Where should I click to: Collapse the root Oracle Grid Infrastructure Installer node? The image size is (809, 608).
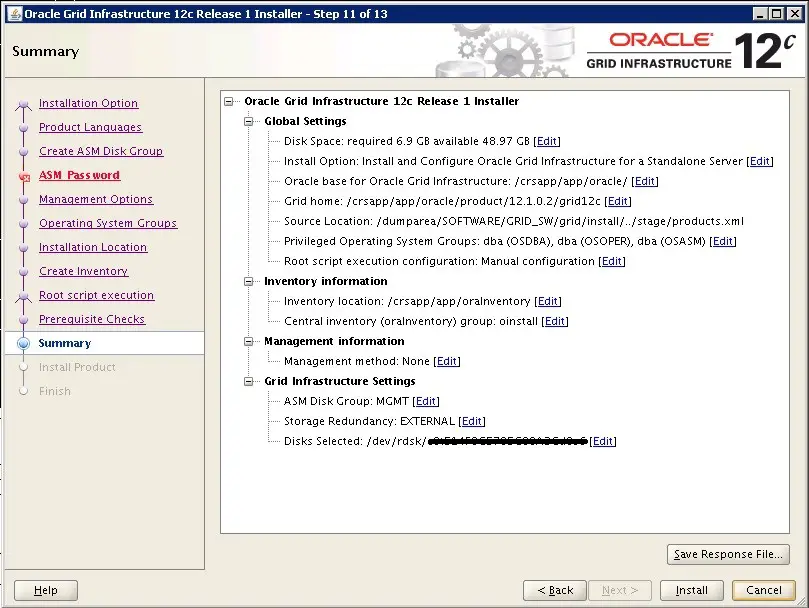pyautogui.click(x=229, y=102)
